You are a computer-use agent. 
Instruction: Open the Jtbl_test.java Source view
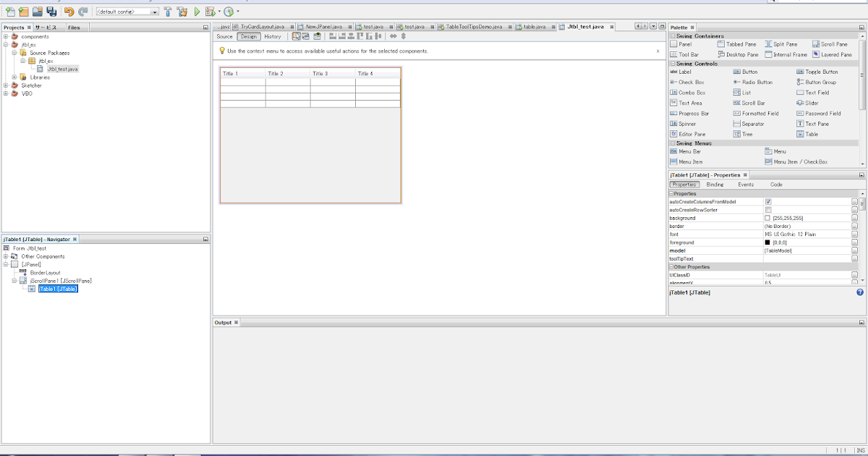click(x=224, y=36)
